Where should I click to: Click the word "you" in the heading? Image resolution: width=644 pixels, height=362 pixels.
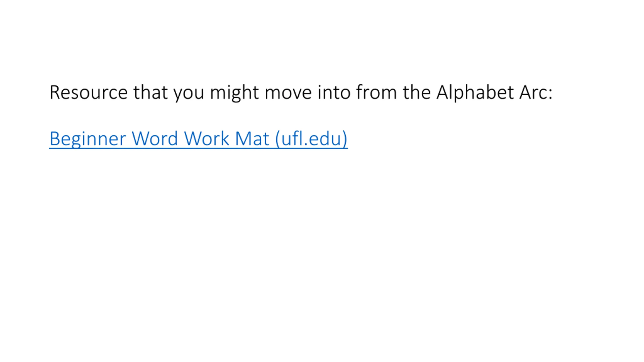pos(189,93)
